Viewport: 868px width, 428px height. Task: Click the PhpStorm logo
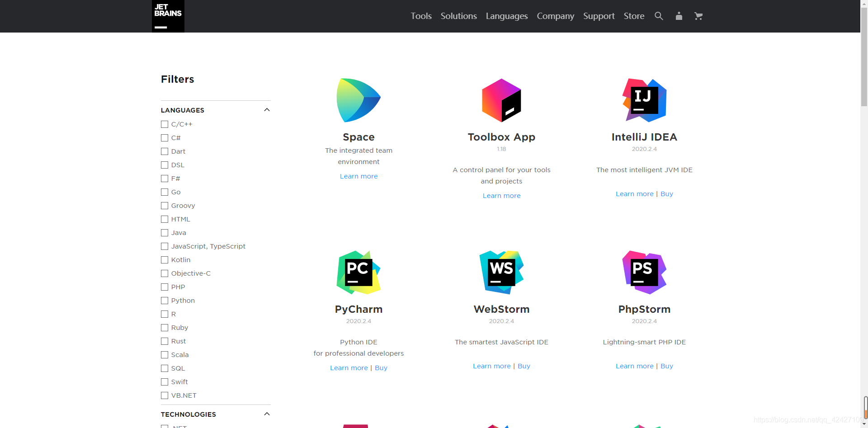tap(644, 273)
